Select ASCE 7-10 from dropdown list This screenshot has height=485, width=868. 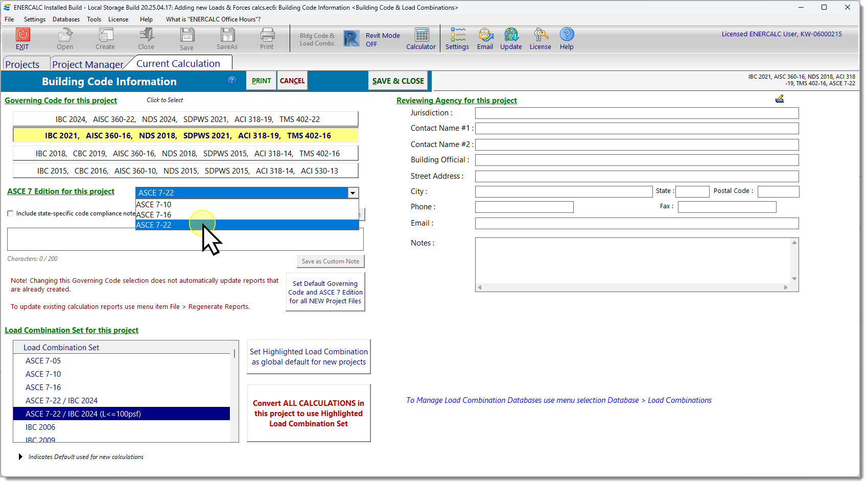click(x=247, y=205)
